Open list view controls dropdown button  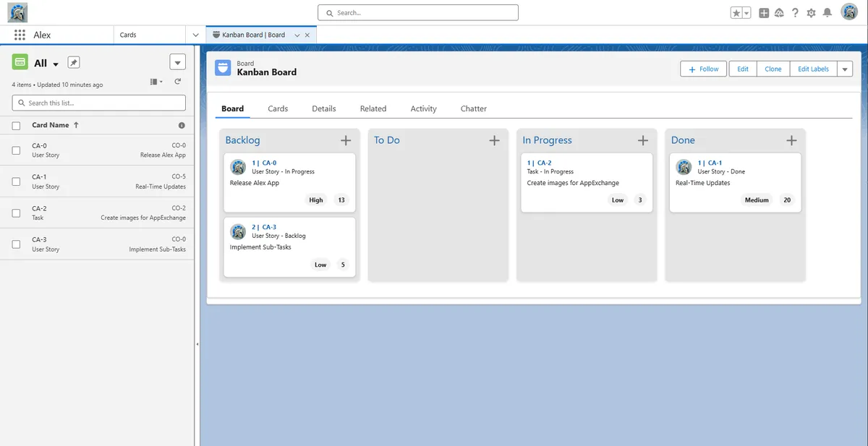click(177, 62)
